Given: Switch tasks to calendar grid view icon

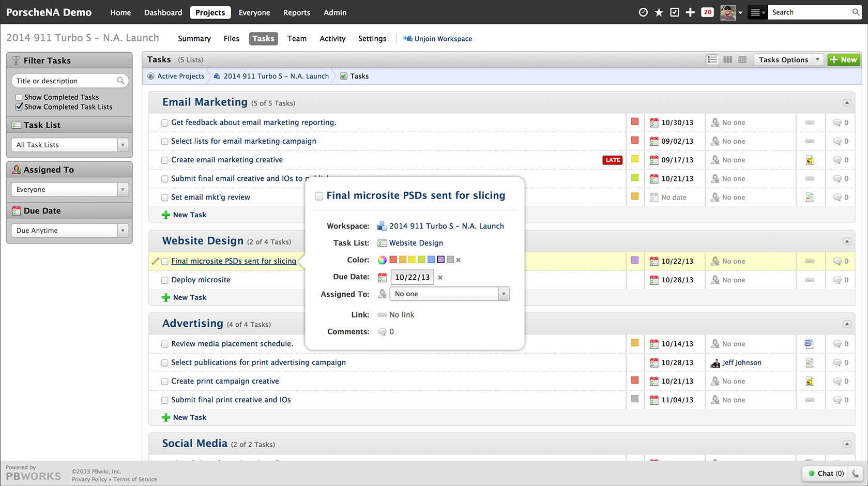Looking at the screenshot, I should (742, 59).
